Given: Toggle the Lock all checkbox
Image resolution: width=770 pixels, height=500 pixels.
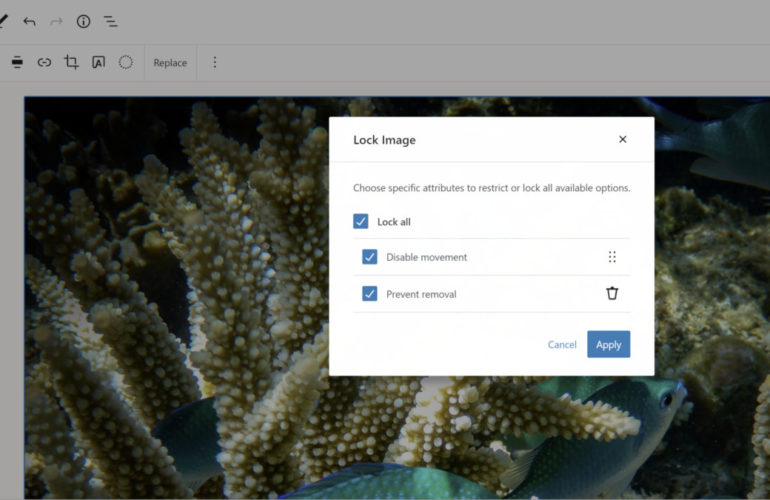Looking at the screenshot, I should 360,222.
